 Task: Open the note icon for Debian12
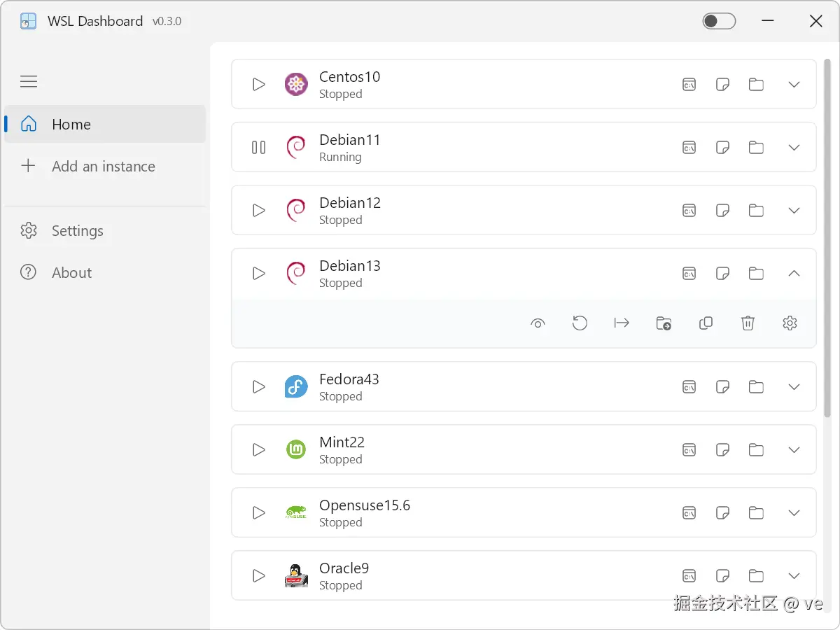[x=723, y=211]
